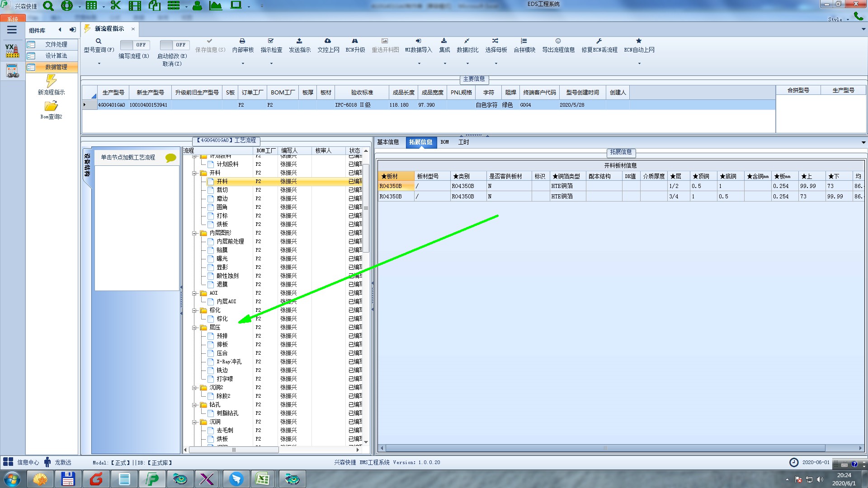The height and width of the screenshot is (488, 868).
Task: Open the ECN自动上网 dropdown arrow
Action: [639, 64]
